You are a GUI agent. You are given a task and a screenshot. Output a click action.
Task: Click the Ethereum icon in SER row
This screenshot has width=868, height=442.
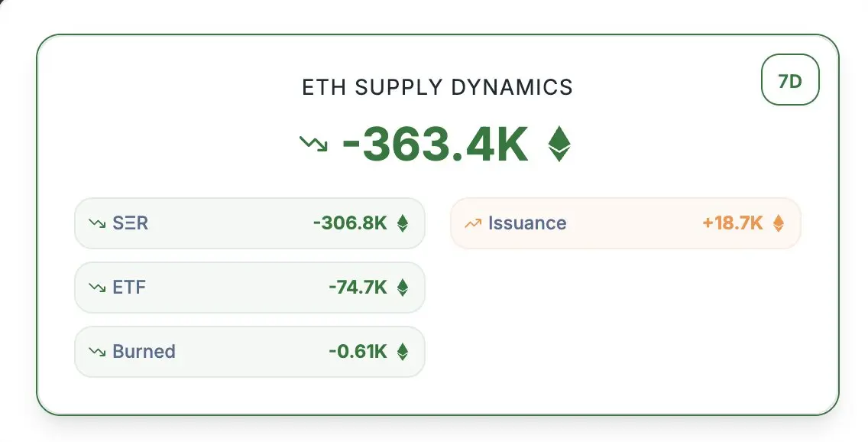click(403, 223)
